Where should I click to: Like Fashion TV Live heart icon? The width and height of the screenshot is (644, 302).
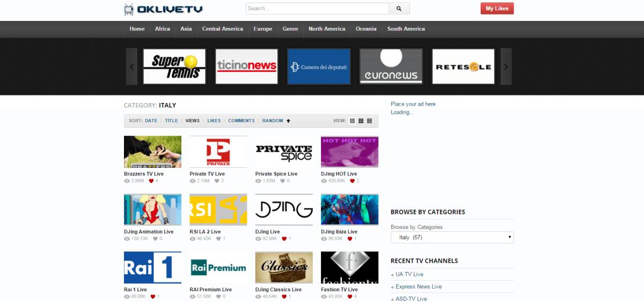pyautogui.click(x=350, y=297)
